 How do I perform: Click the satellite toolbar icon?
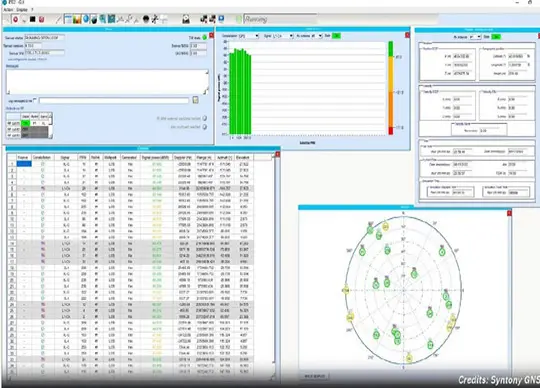(x=155, y=19)
